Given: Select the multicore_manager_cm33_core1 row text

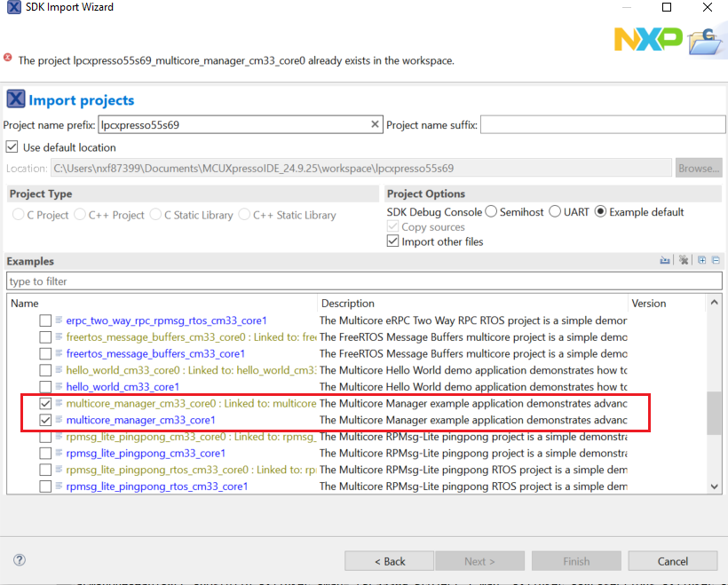Looking at the screenshot, I should click(140, 420).
